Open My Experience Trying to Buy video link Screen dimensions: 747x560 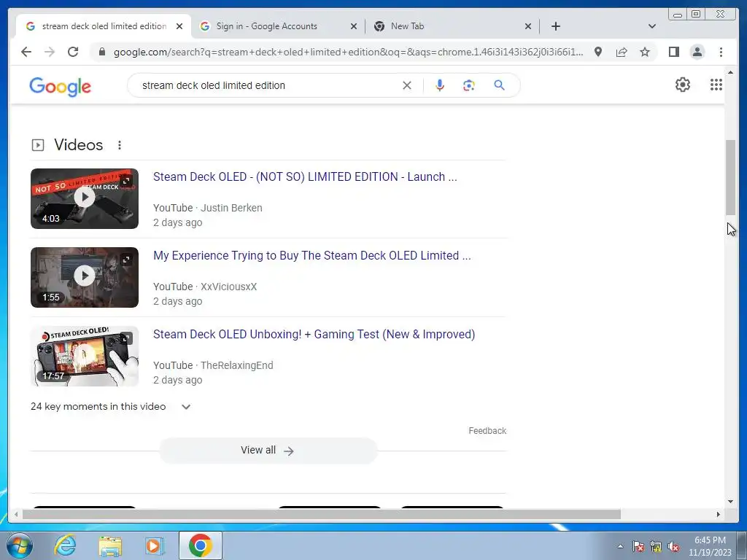pos(312,256)
